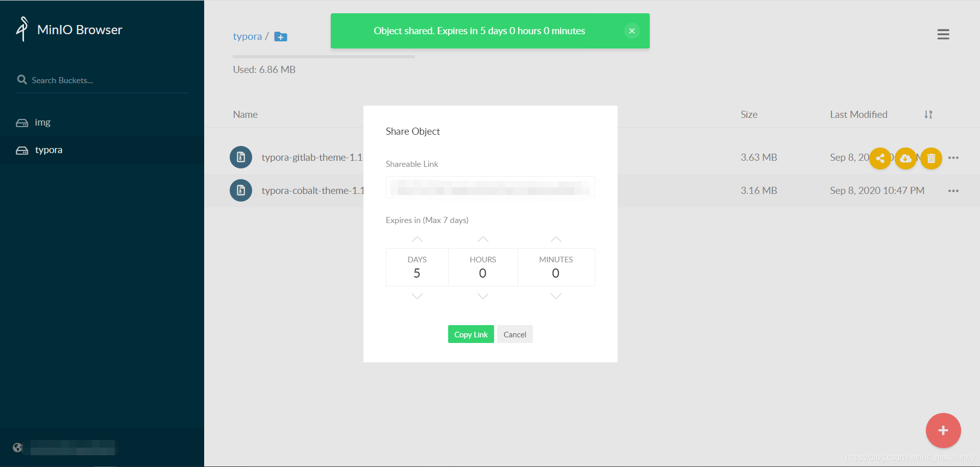
Task: Click the 3.63 MB size cell
Action: (x=759, y=157)
